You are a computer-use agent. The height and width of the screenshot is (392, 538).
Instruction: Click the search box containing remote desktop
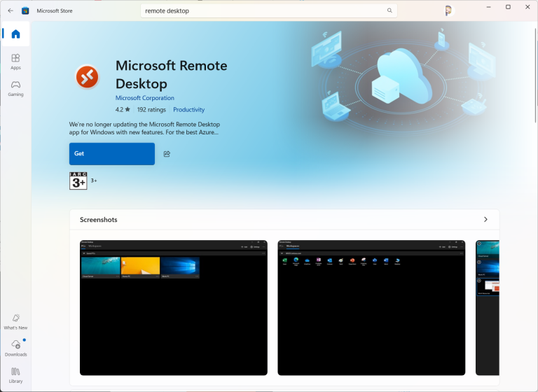point(269,10)
